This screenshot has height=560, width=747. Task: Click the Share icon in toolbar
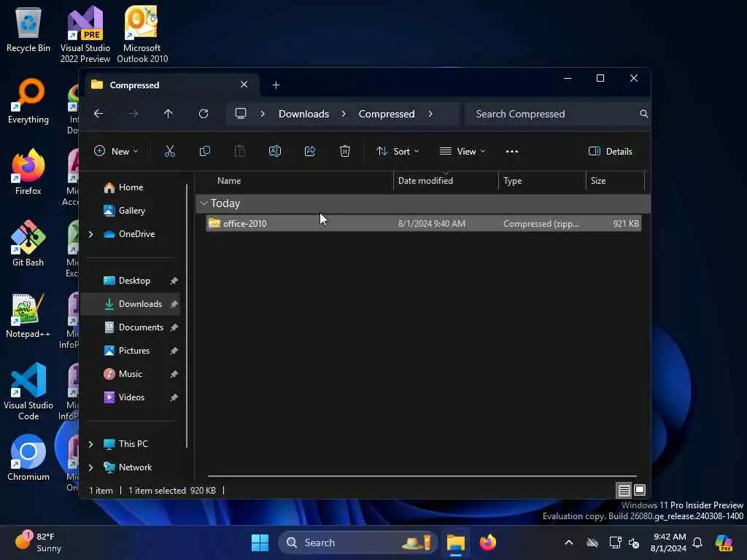coord(309,152)
